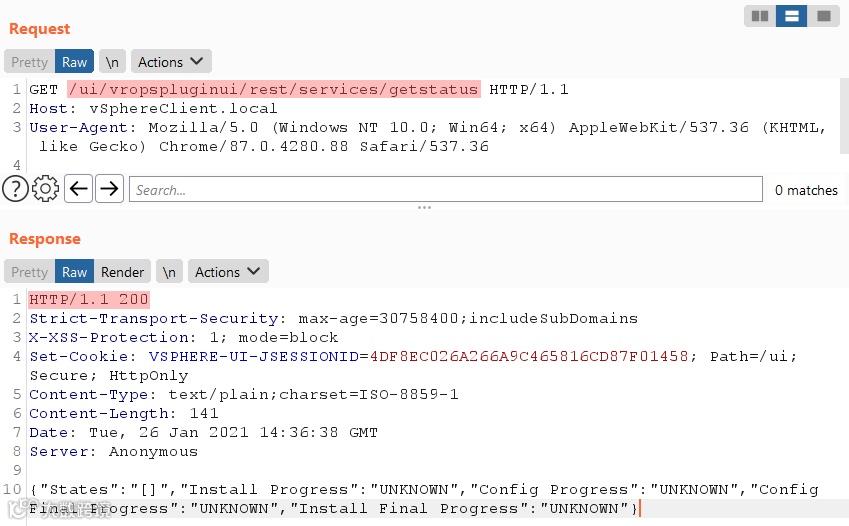Screen dimensions: 849x526
Task: Toggle \n non-printable characters in Request
Action: tap(112, 62)
